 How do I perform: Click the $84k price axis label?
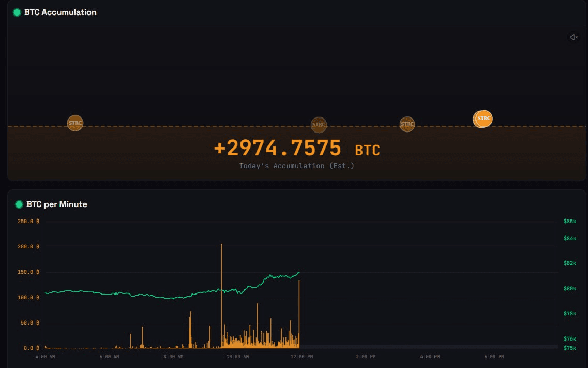pyautogui.click(x=569, y=238)
